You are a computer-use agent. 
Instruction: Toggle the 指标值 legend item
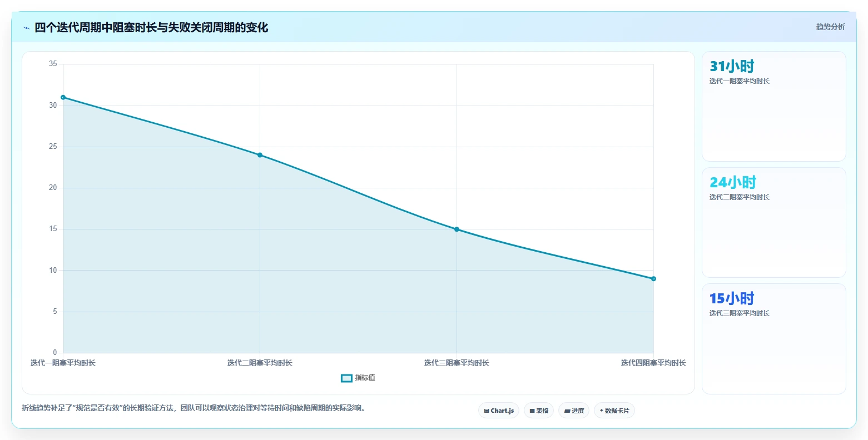point(358,378)
